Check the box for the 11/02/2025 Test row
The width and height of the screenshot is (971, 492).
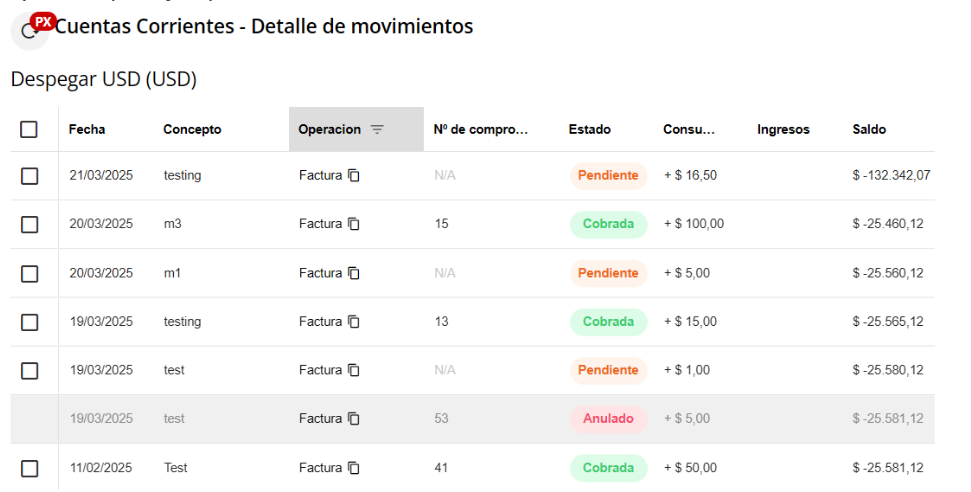(29, 468)
